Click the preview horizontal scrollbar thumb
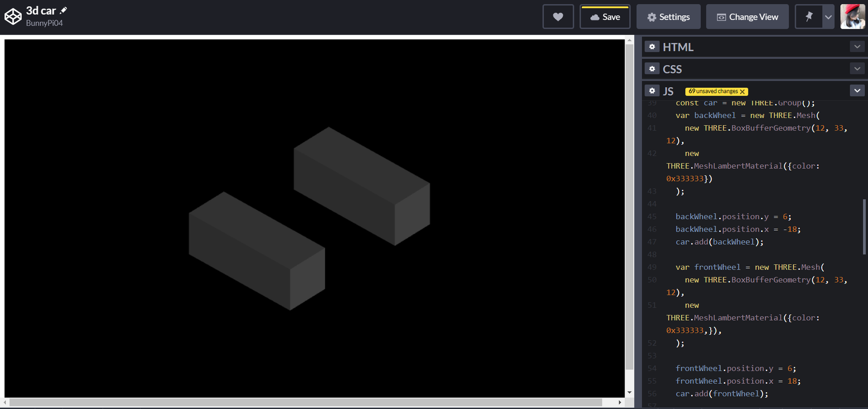Image resolution: width=868 pixels, height=409 pixels. coord(306,402)
